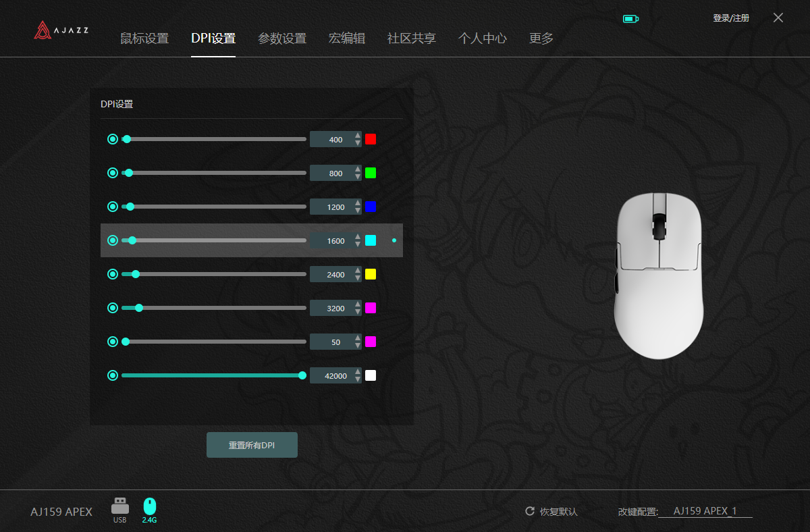Toggle the 3200 DPI stage radio
The image size is (810, 532).
click(x=113, y=308)
